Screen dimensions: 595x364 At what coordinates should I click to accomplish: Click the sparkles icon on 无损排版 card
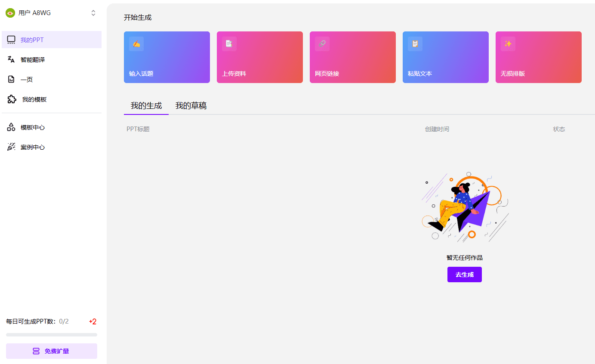(508, 44)
